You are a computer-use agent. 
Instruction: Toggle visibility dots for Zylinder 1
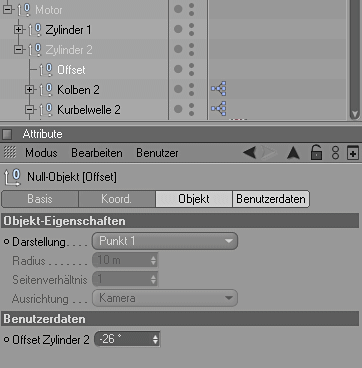(x=191, y=29)
